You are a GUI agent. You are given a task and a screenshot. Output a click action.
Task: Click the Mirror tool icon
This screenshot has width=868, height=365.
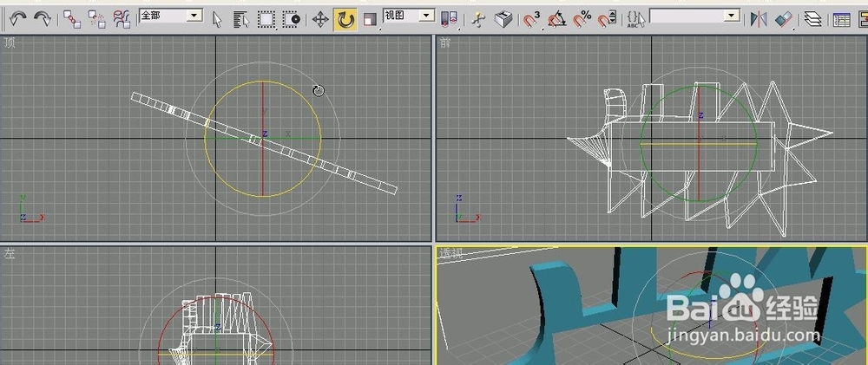759,20
